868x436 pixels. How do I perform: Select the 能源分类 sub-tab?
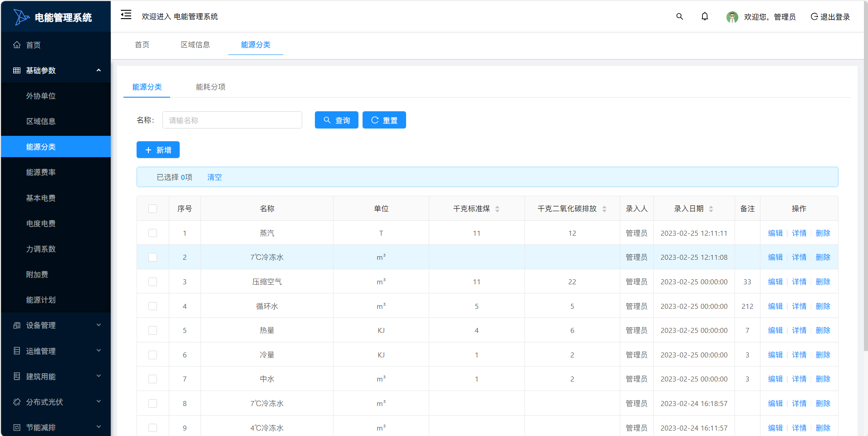pos(147,87)
